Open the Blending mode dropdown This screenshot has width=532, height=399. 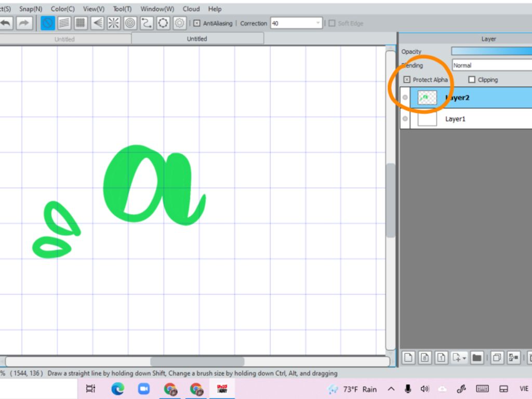[x=492, y=65]
